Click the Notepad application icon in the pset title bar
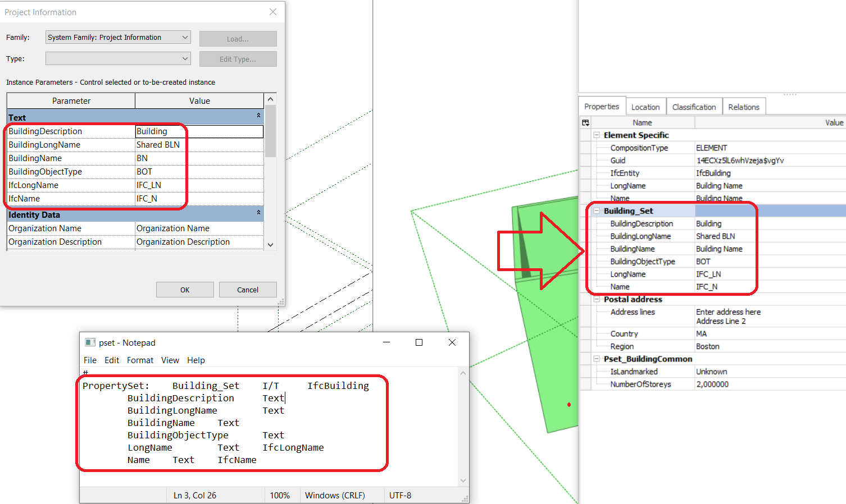This screenshot has height=504, width=846. 90,342
